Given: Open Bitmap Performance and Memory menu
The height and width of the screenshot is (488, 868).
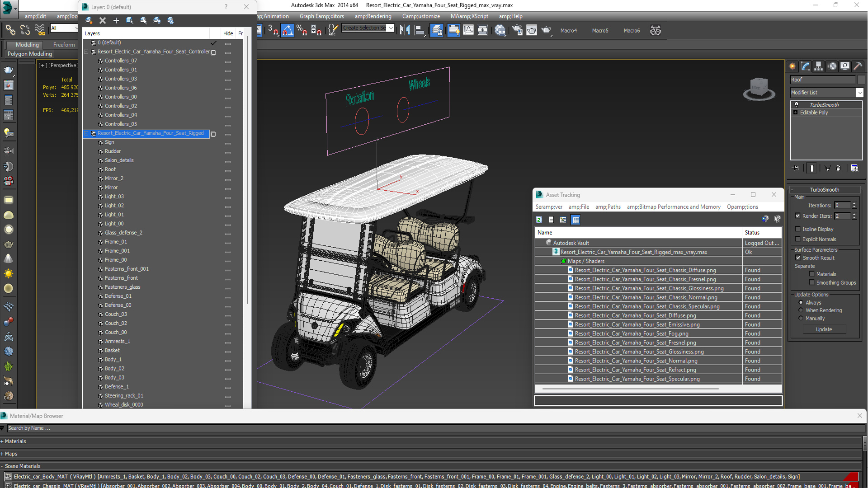Looking at the screenshot, I should point(674,207).
